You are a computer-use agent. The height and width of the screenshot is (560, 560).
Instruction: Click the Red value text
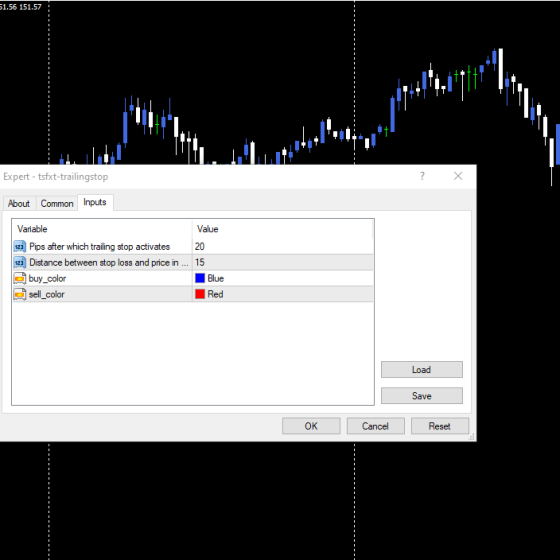tap(215, 294)
